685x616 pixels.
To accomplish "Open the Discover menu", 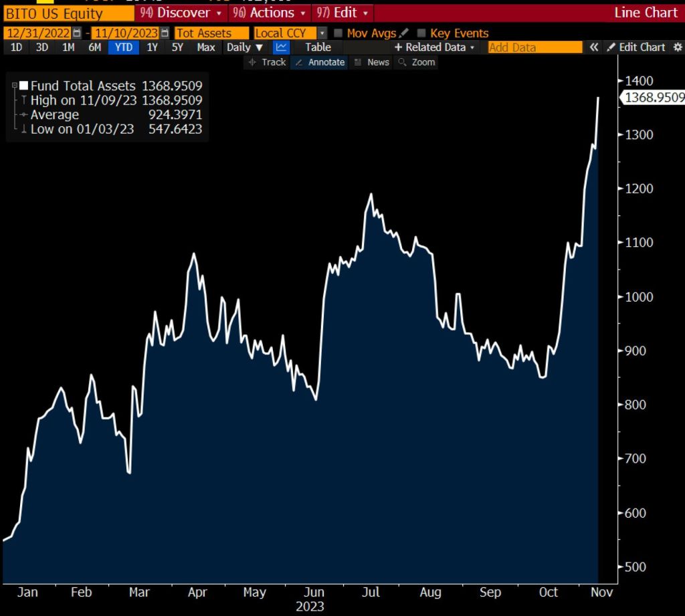I will [181, 13].
